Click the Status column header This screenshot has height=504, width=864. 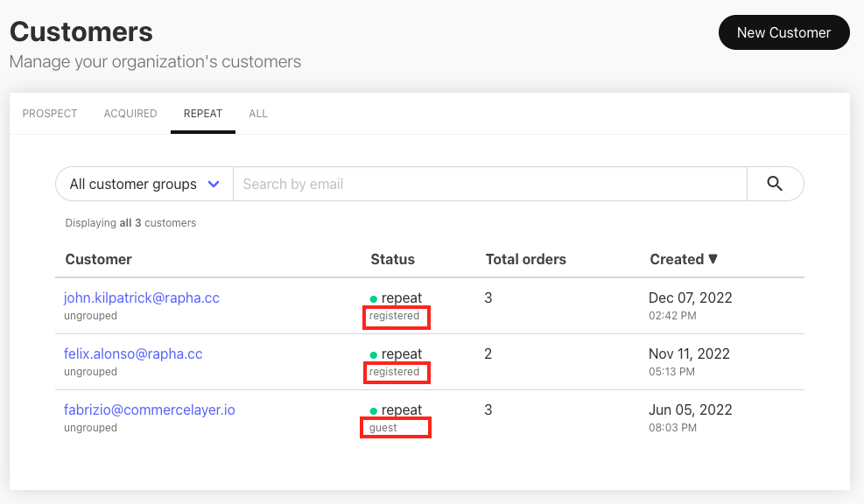392,259
